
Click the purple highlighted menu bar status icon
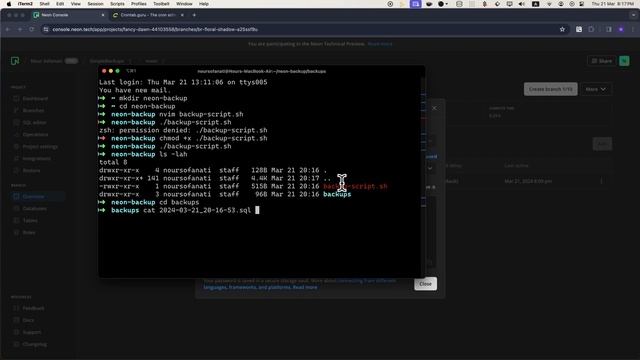point(416,4)
